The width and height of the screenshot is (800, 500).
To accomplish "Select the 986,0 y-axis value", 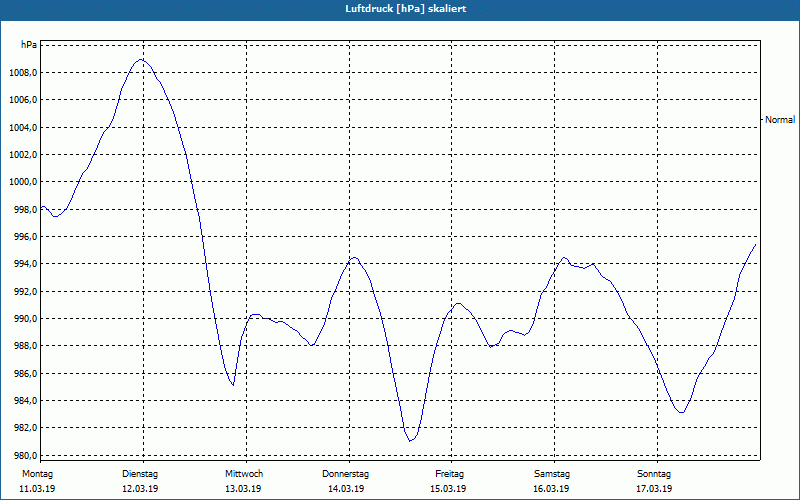I will [x=25, y=373].
